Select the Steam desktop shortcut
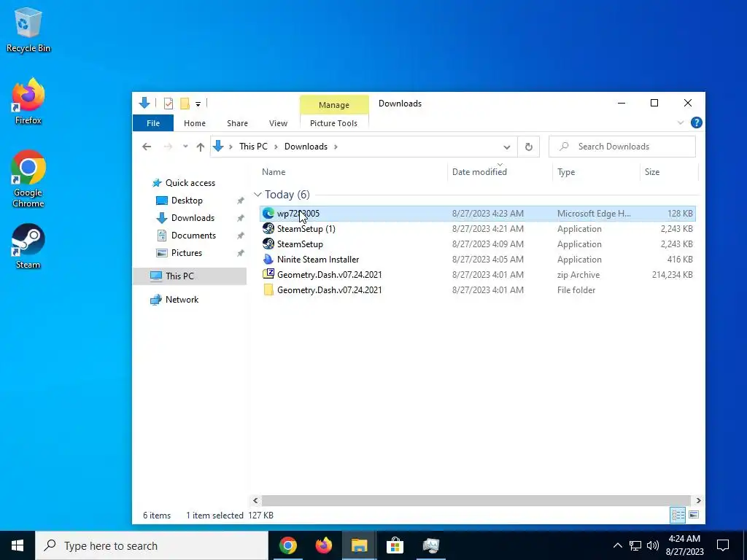Image resolution: width=747 pixels, height=560 pixels. (x=28, y=246)
